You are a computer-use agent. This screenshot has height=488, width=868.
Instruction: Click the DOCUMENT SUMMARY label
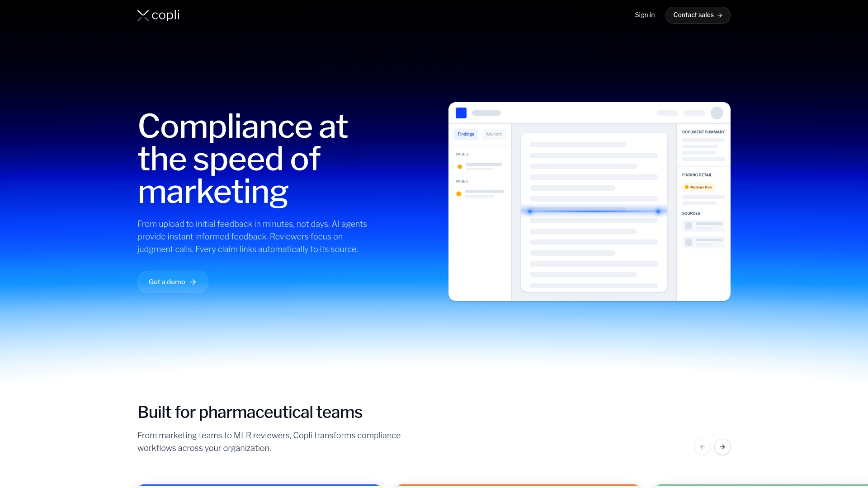click(703, 132)
